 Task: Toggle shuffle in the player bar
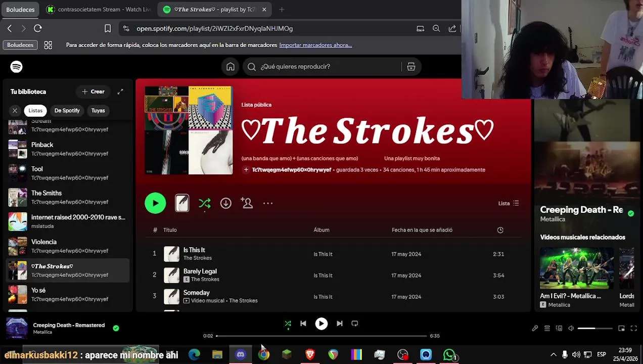(x=288, y=324)
